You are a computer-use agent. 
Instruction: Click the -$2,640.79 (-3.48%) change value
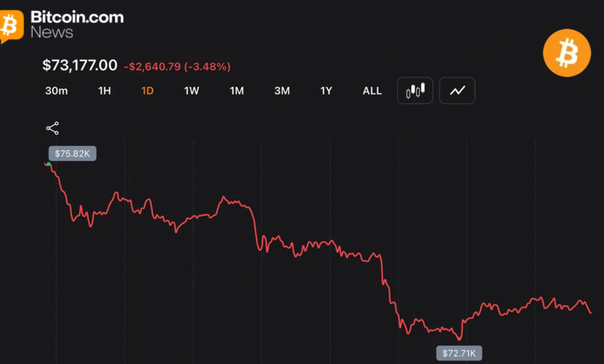[177, 67]
